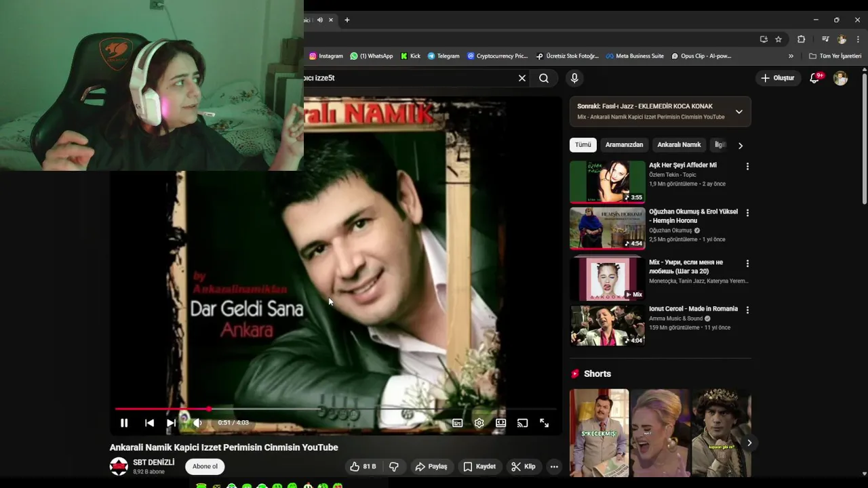Viewport: 868px width, 488px height.
Task: Open Instagram bookmark in bookmarks bar
Action: [x=326, y=56]
